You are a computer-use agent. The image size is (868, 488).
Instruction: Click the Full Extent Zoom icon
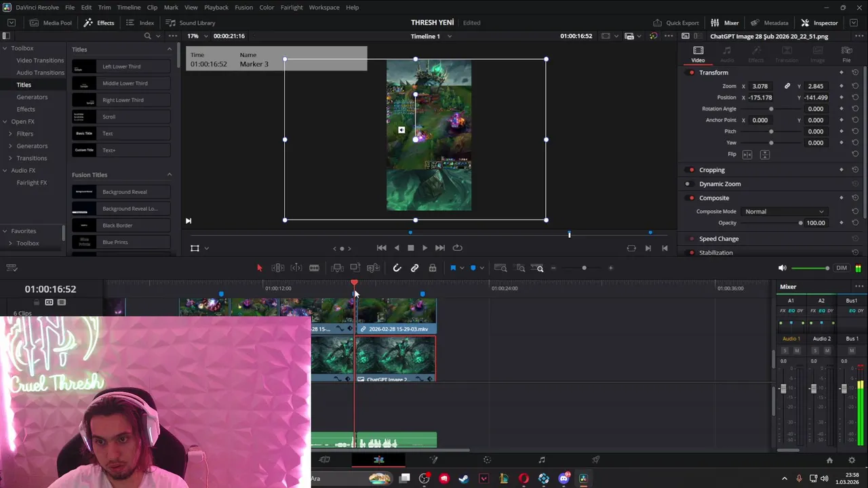point(500,268)
